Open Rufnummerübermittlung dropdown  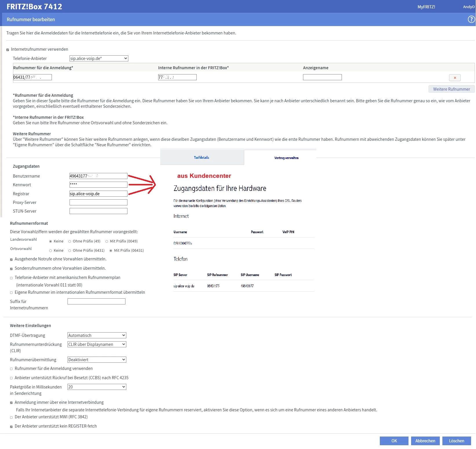[x=97, y=360]
